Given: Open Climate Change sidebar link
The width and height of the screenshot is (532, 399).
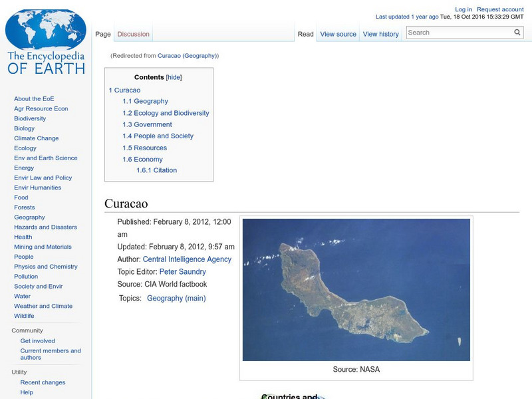Looking at the screenshot, I should [x=37, y=138].
